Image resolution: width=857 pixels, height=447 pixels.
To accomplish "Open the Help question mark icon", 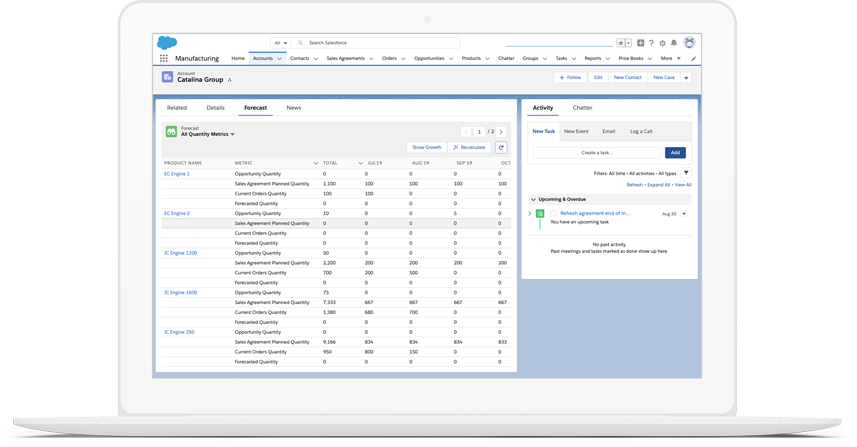I will pos(651,43).
